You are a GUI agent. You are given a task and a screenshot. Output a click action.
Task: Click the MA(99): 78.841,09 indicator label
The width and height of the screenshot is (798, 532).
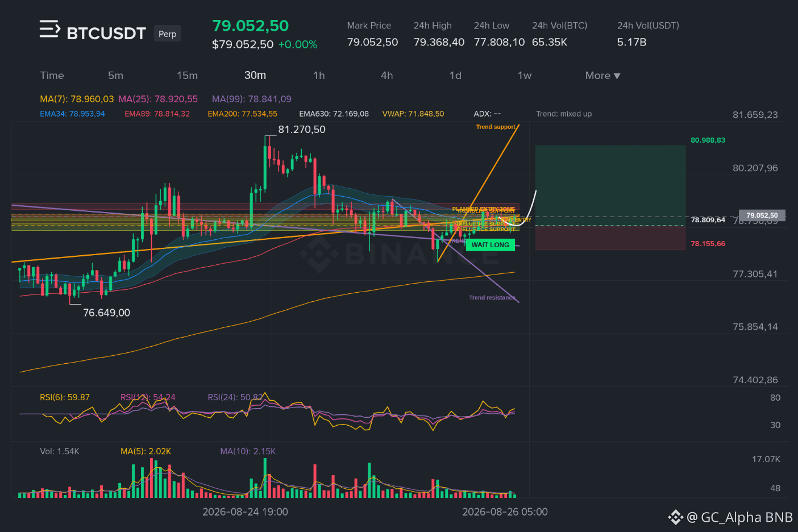[x=252, y=99]
